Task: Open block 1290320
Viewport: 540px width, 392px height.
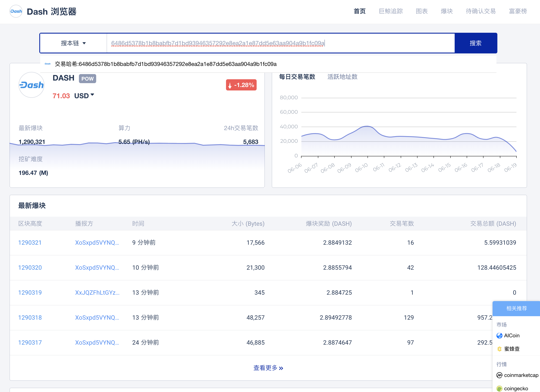Action: (30, 268)
